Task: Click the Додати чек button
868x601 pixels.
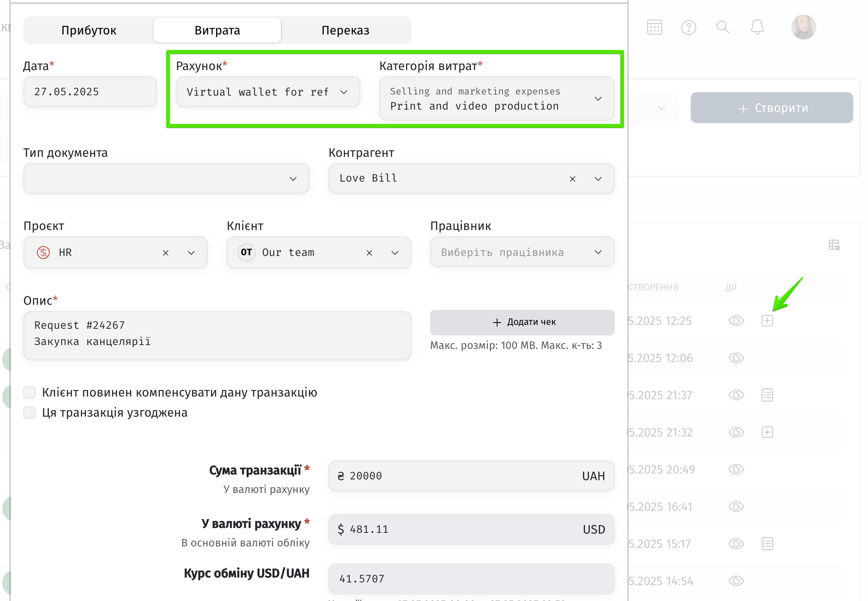Action: click(x=522, y=322)
